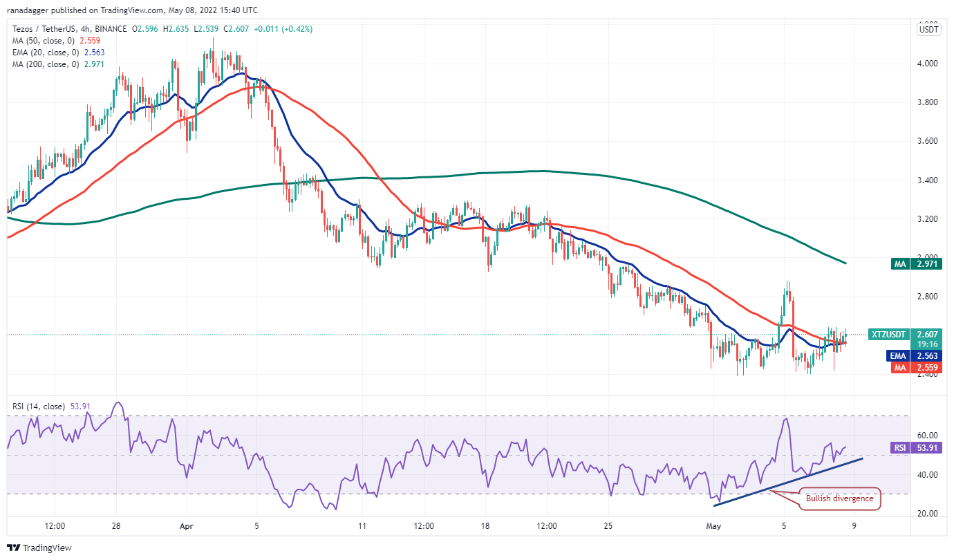Select the MA (200, close, 0) indicator legend

pos(54,64)
